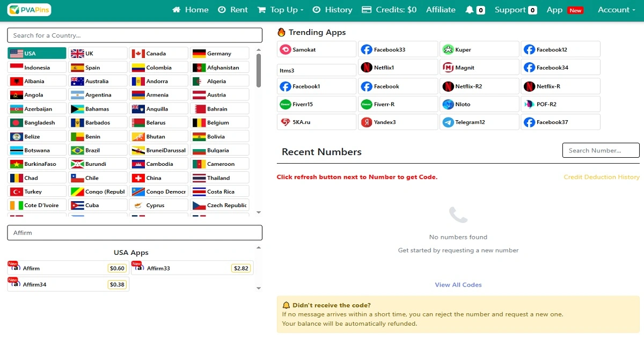The height and width of the screenshot is (338, 644).
Task: Select USA country flag
Action: click(x=37, y=53)
